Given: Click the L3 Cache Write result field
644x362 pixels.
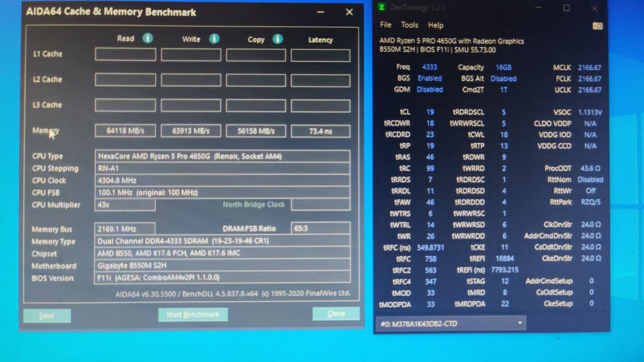Looking at the screenshot, I should [x=191, y=105].
